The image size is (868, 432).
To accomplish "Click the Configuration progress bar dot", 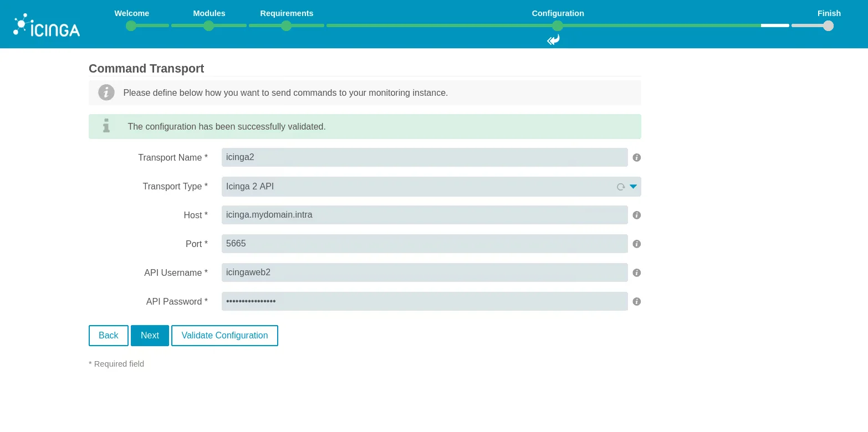I will tap(558, 25).
